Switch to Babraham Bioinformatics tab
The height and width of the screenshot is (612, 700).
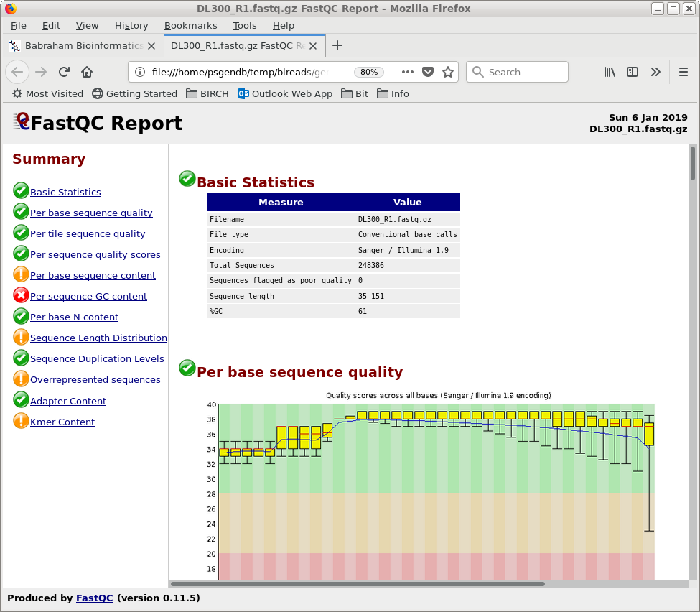83,45
